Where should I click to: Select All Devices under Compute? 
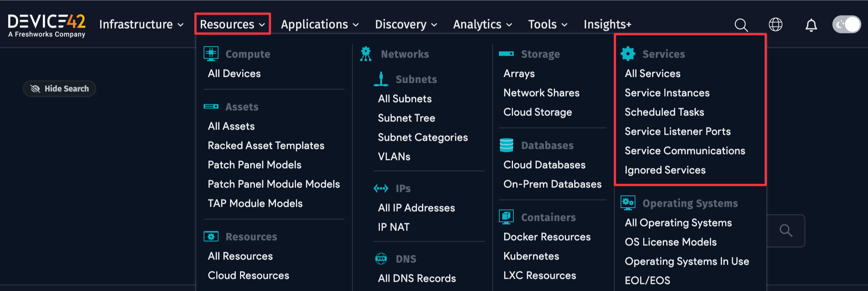(x=234, y=73)
